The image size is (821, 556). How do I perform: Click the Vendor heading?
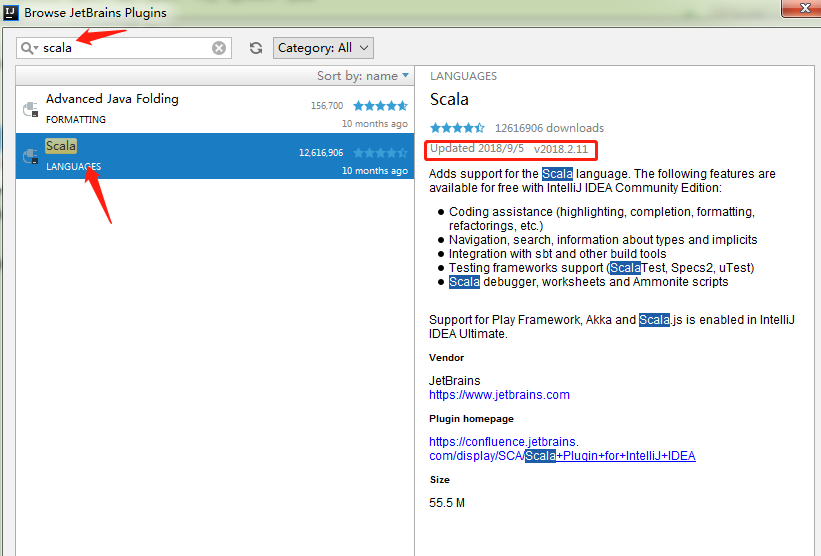point(446,358)
